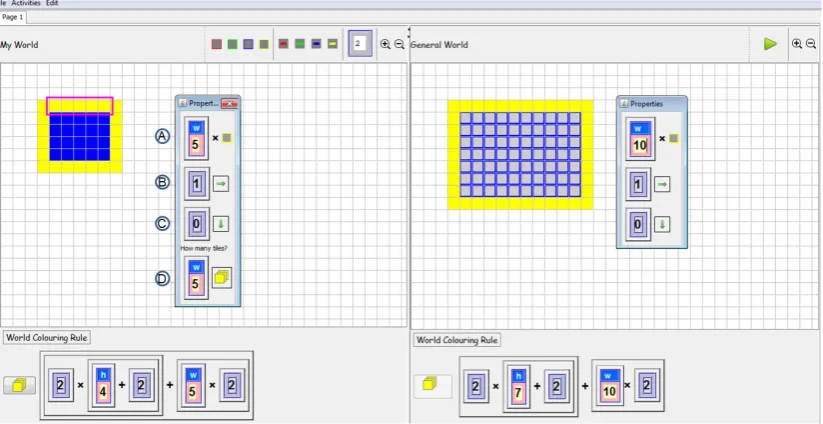
Task: Click the h 7 variable in General World rule
Action: click(x=518, y=387)
